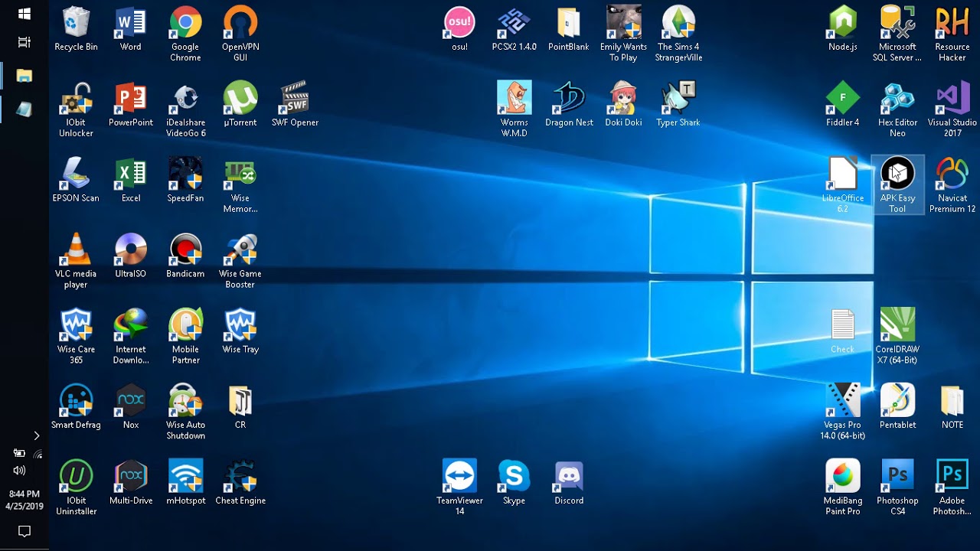Select the IObit Uninstaller icon

[76, 489]
